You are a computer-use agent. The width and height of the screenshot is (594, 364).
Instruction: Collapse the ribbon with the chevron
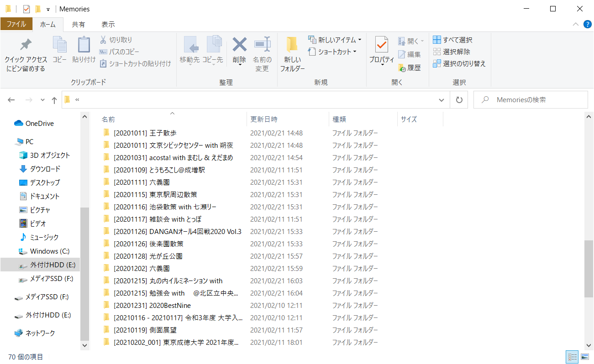click(x=575, y=24)
